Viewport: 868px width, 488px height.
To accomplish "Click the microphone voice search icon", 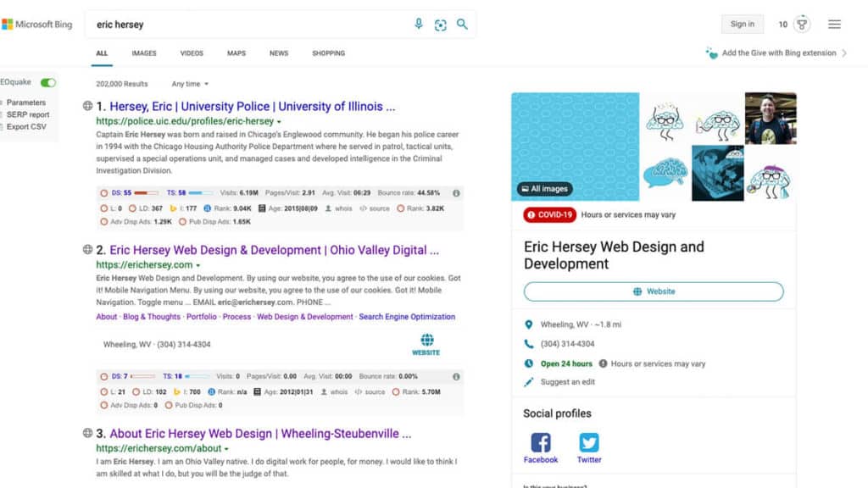I will pos(419,25).
